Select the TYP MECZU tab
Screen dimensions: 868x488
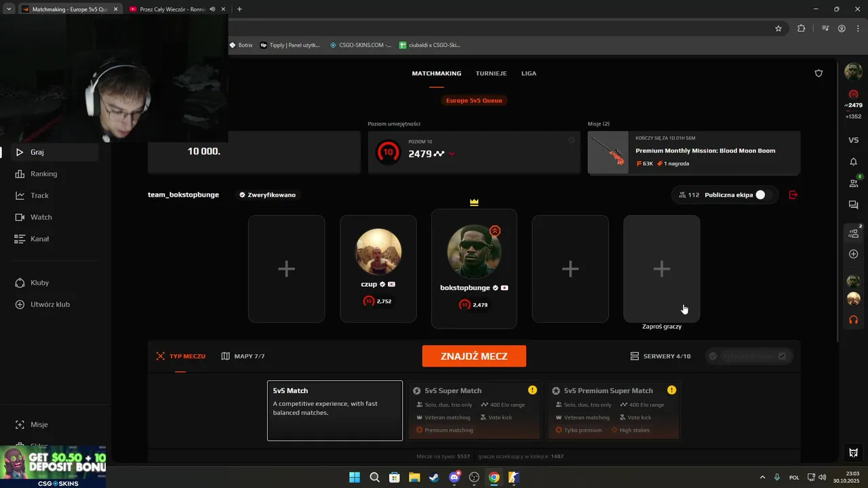180,356
